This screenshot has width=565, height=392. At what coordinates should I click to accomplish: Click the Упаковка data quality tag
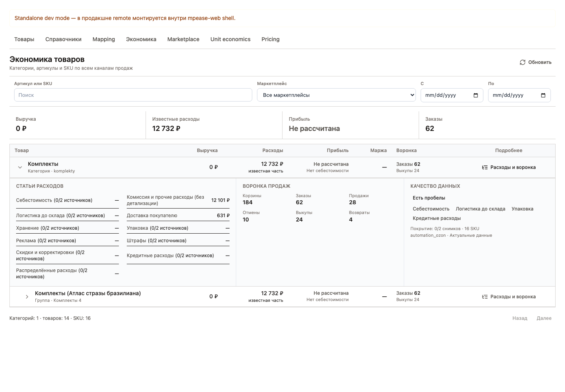click(523, 209)
